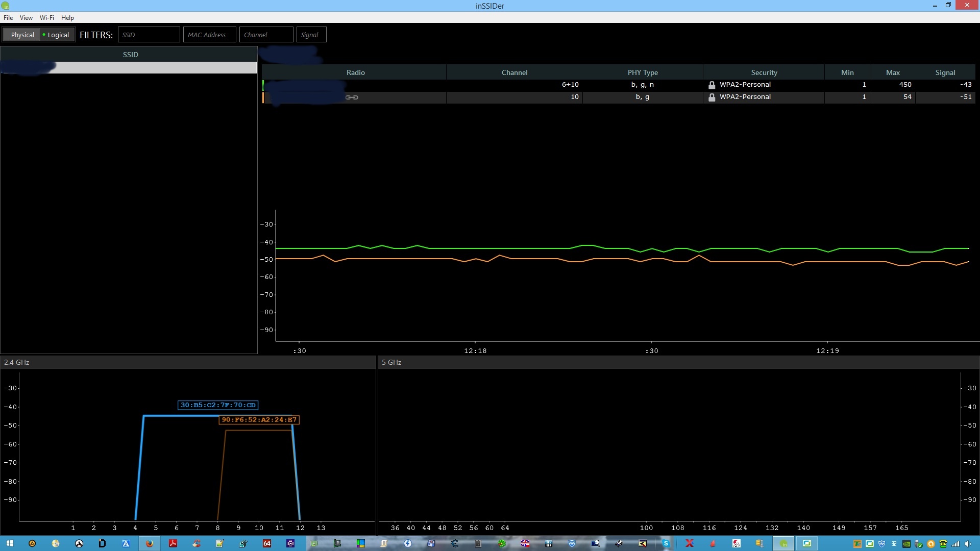Click the MAC Address filter field
This screenshot has width=980, height=551.
tap(209, 35)
